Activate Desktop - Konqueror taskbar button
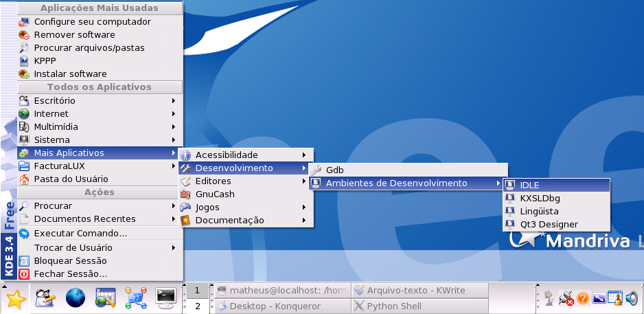The height and width of the screenshot is (314, 644). [x=283, y=306]
